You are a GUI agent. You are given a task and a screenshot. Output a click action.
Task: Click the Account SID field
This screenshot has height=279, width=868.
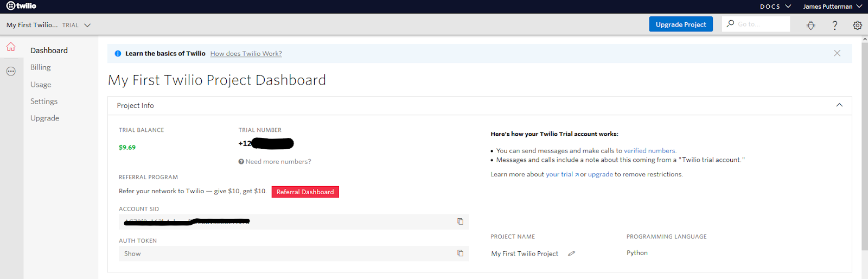pyautogui.click(x=294, y=221)
